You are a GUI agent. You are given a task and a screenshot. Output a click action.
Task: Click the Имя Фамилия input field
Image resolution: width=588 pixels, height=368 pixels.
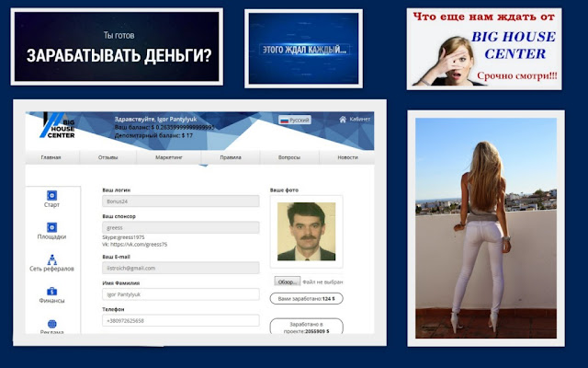[181, 294]
